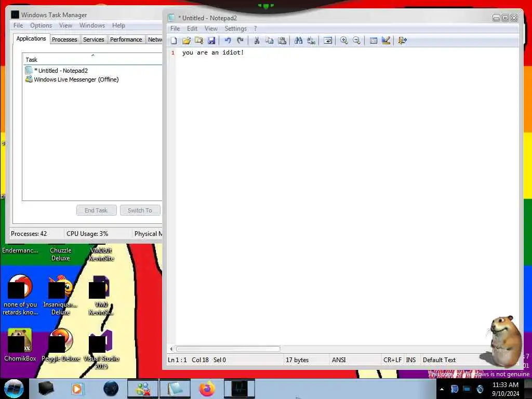Open Task Manager's Help menu
The width and height of the screenshot is (532, 399).
[118, 25]
